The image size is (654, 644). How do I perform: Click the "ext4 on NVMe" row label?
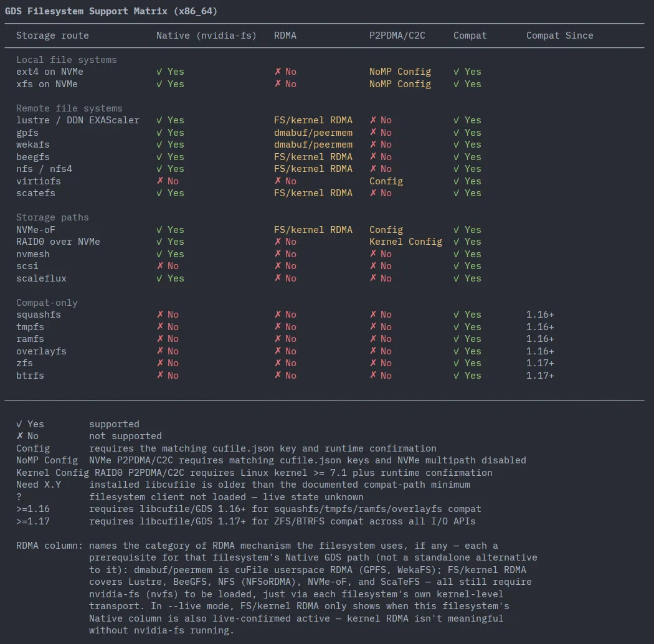click(50, 72)
